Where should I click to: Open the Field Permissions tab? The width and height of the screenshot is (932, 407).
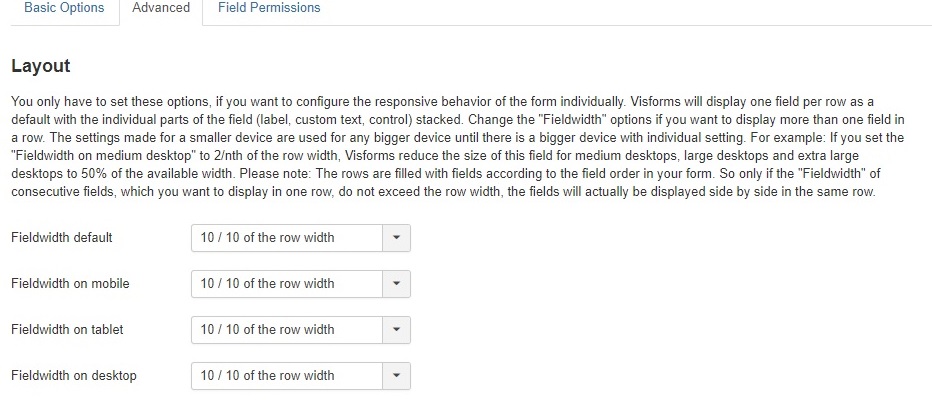(x=269, y=8)
